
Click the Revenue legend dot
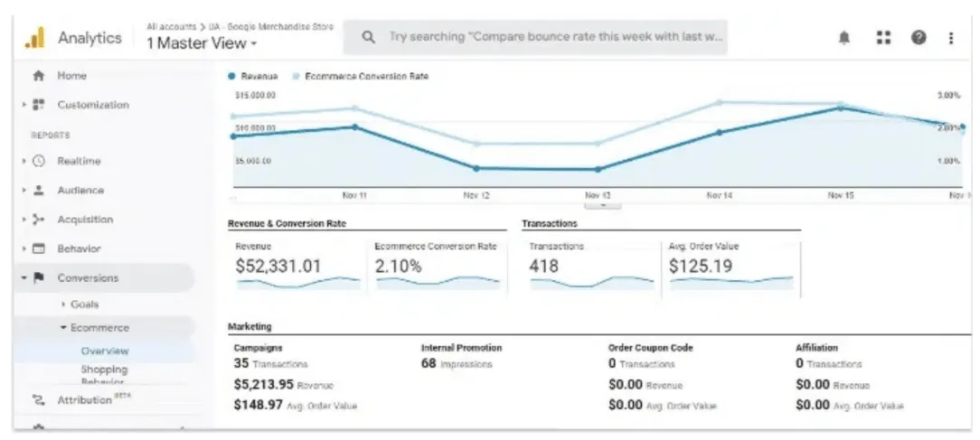231,76
